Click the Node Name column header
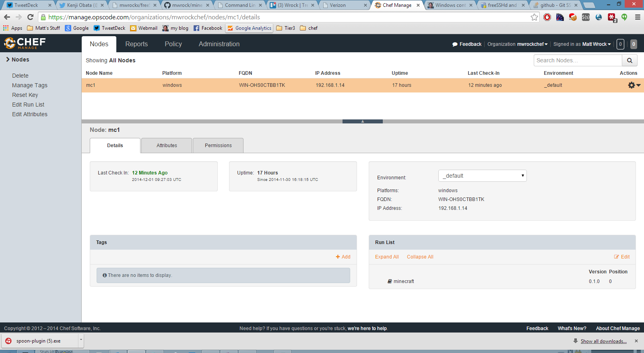The image size is (644, 353). click(x=99, y=73)
